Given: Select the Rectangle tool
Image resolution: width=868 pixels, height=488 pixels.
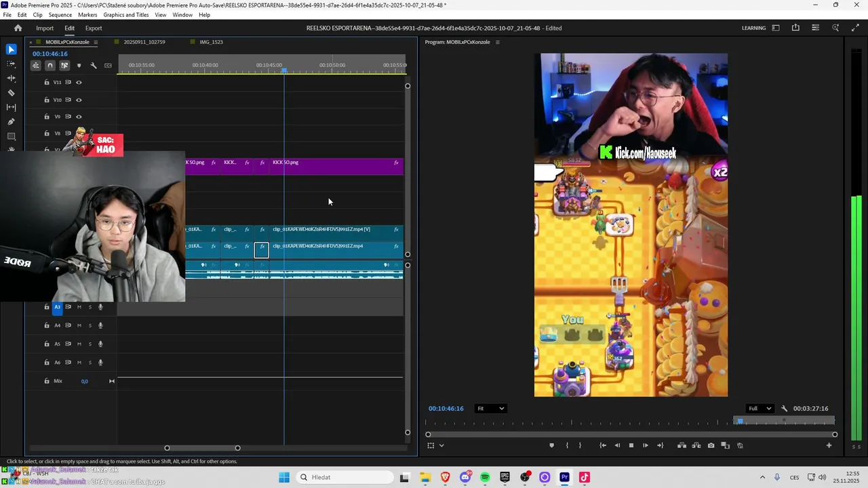Looking at the screenshot, I should click(x=11, y=136).
